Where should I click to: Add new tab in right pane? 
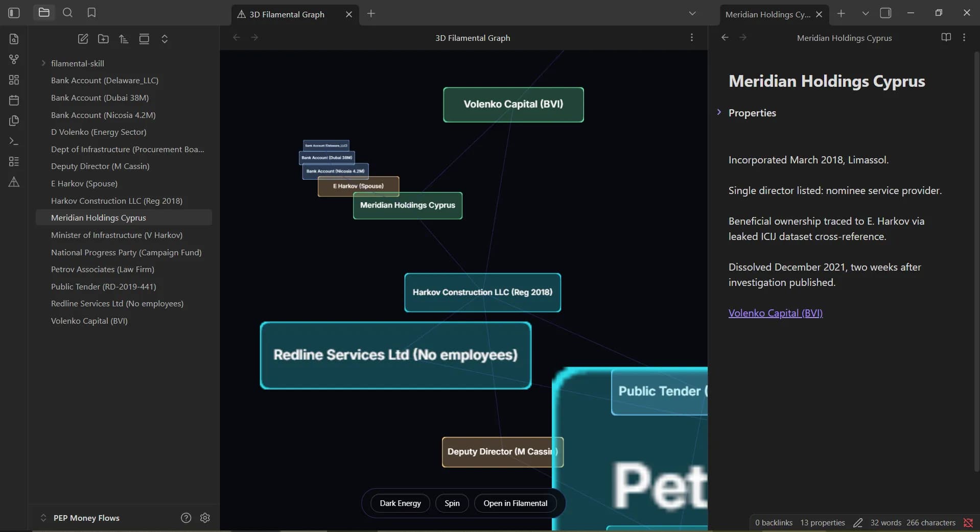841,14
